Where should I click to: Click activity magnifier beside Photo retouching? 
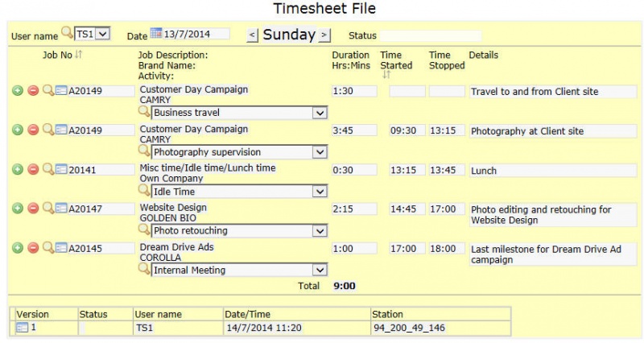pos(144,229)
